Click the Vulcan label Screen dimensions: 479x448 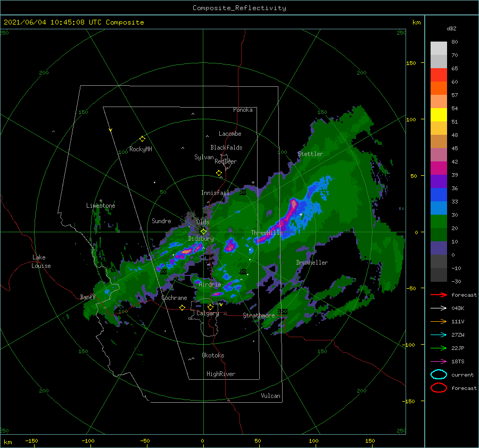click(x=270, y=396)
